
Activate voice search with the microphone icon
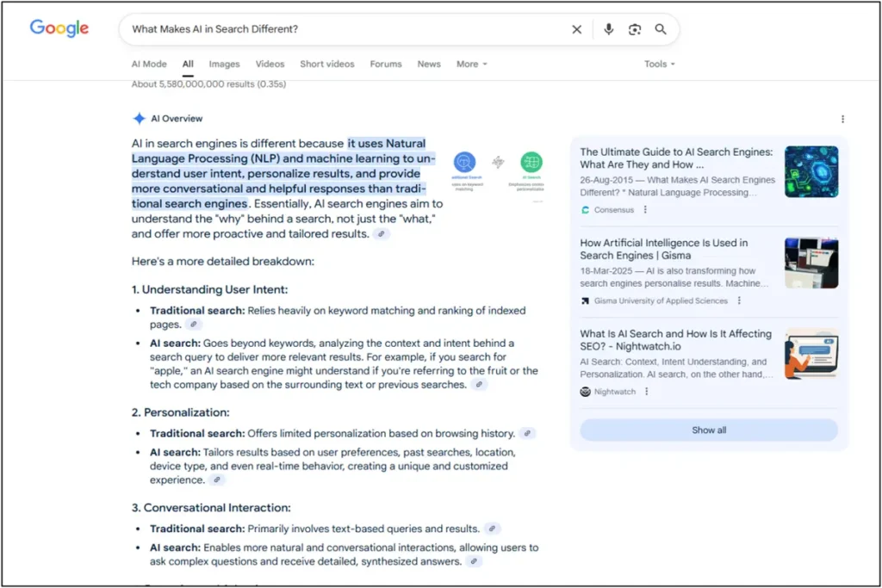[608, 28]
